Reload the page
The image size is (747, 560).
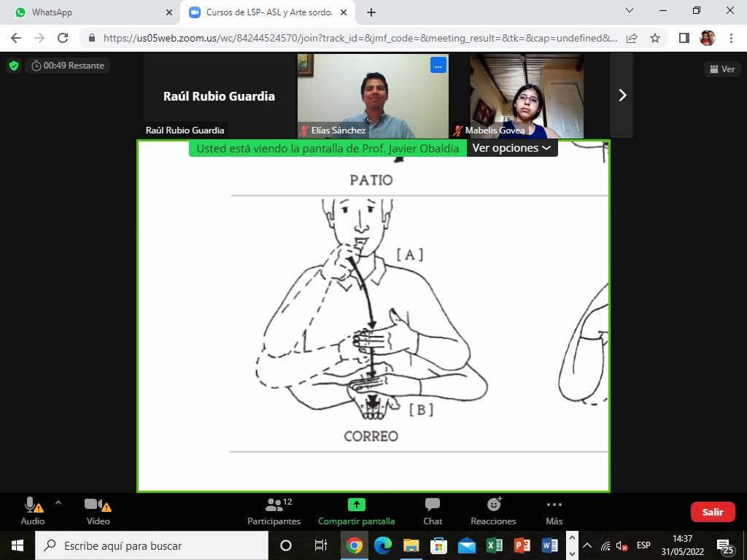[x=63, y=38]
